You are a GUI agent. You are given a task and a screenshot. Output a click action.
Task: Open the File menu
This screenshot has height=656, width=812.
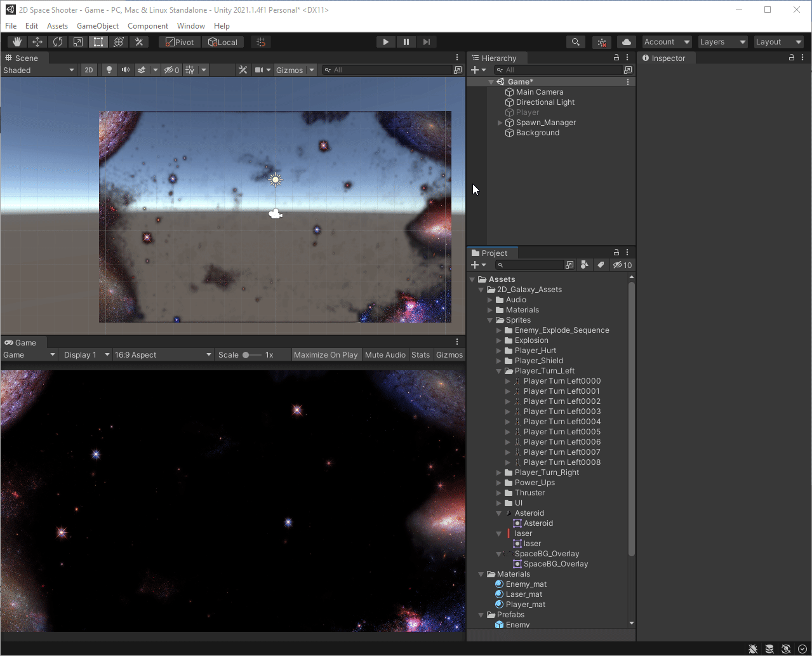(x=11, y=26)
